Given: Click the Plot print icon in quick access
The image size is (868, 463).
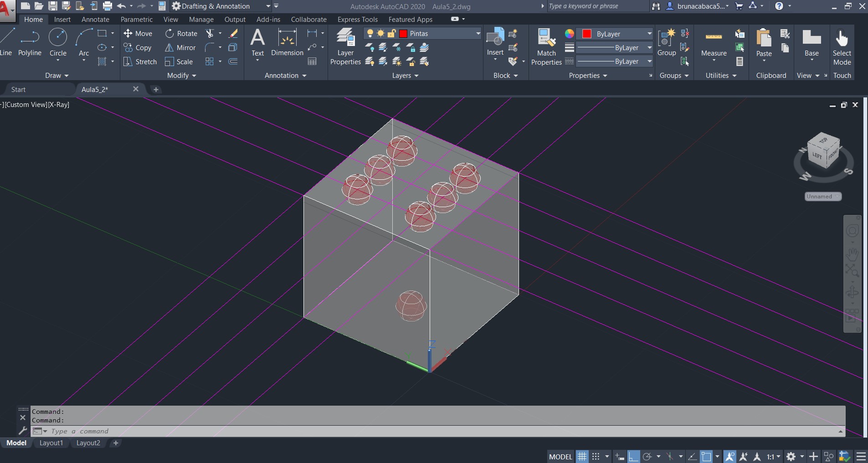Looking at the screenshot, I should (x=108, y=6).
